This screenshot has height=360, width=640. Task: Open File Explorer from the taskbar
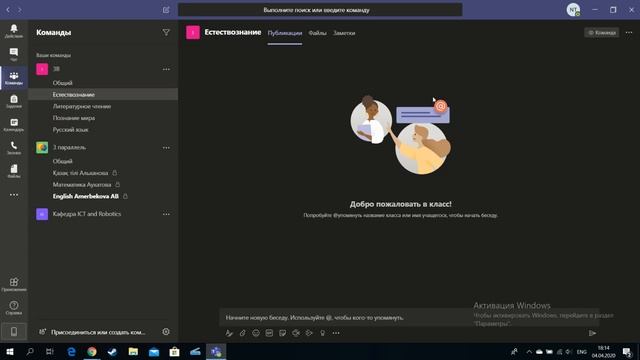pos(133,351)
